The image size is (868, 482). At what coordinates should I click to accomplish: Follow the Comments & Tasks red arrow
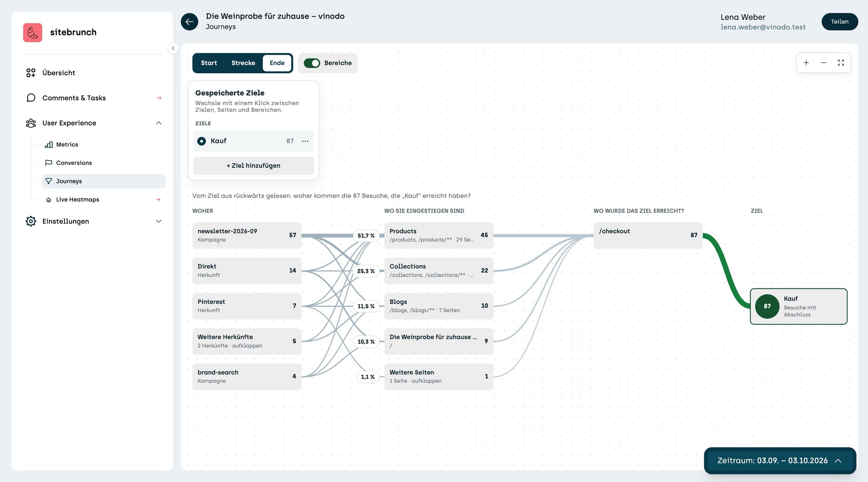pos(159,98)
